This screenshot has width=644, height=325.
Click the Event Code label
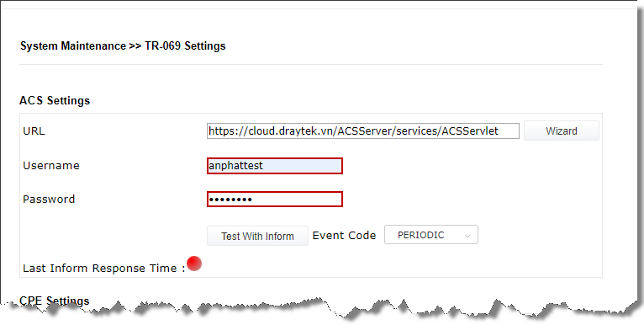tap(344, 235)
